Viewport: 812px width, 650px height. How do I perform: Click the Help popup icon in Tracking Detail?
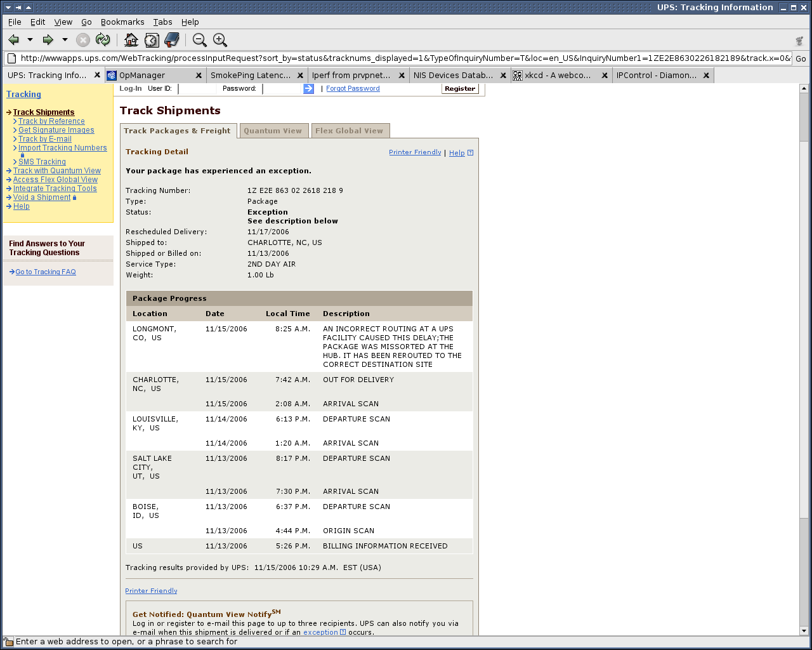470,152
